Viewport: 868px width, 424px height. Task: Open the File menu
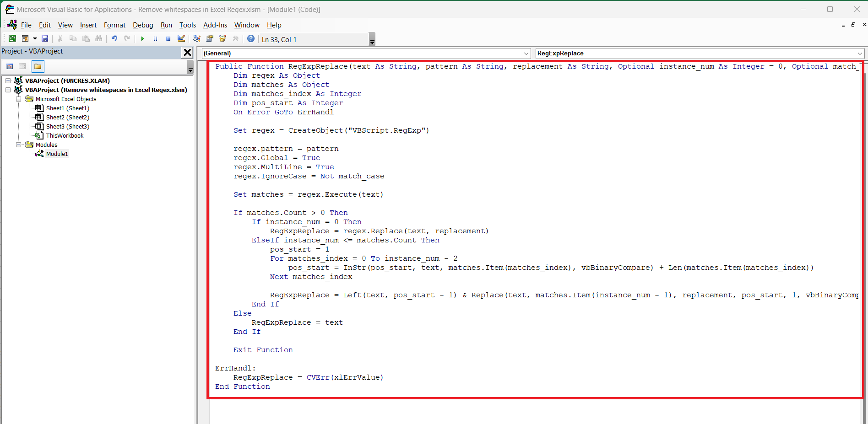pyautogui.click(x=26, y=25)
